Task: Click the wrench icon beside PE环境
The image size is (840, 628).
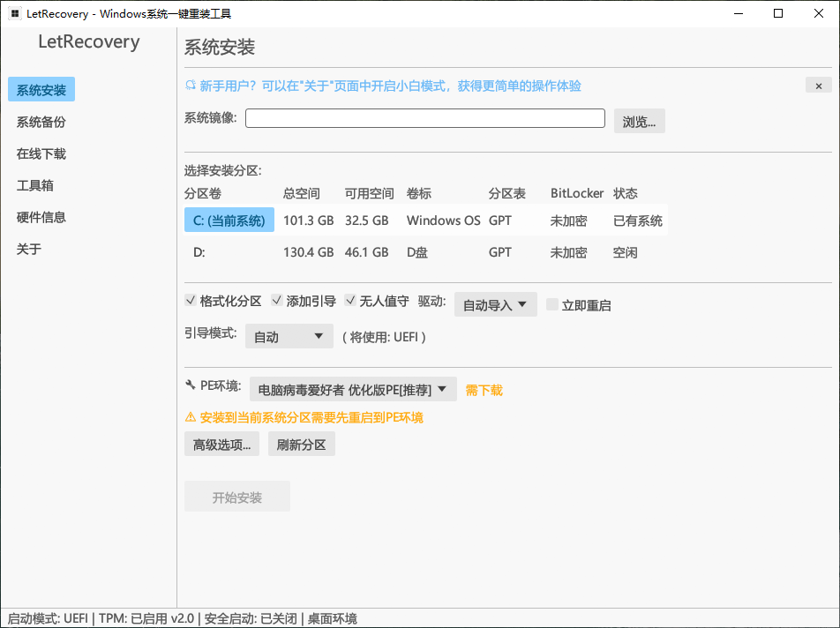Action: point(191,385)
